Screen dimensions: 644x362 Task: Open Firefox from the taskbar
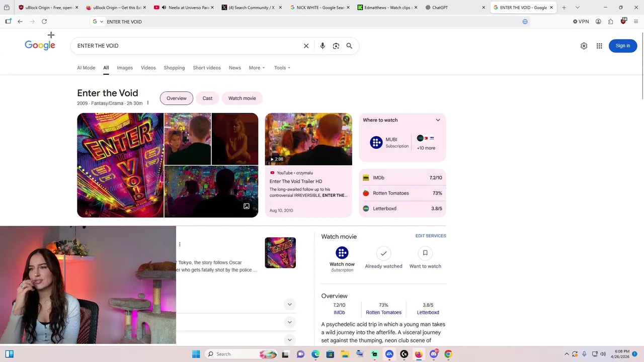[x=419, y=354]
